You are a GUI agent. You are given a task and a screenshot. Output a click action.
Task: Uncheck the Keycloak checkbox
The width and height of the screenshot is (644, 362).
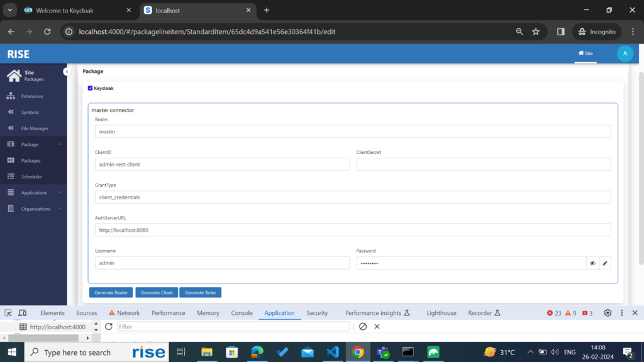[91, 88]
